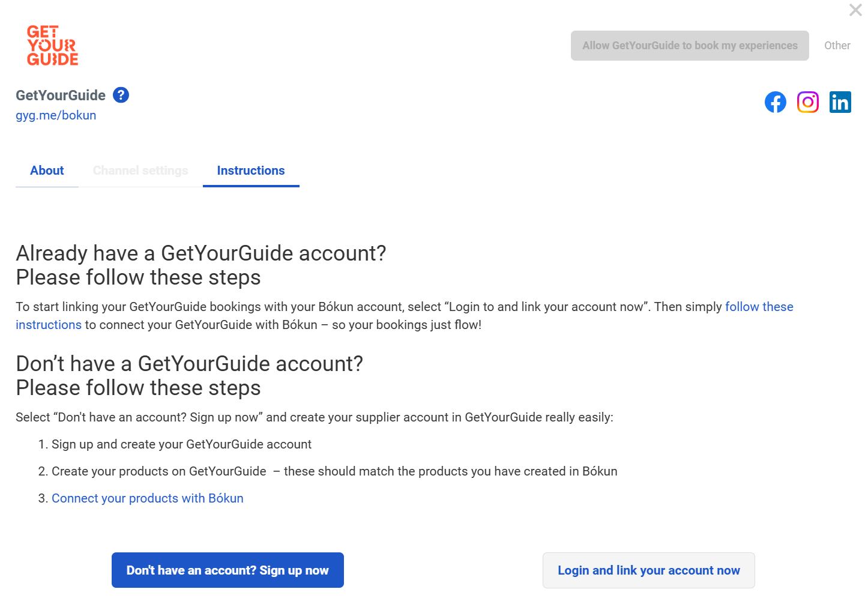Click 'Don't have a GetYourGuide account?' heading

(190, 364)
